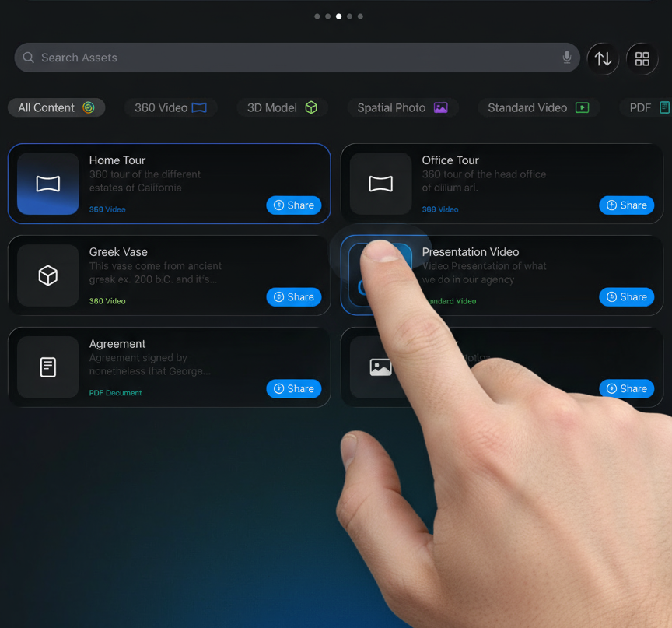Switch to grid view layout
672x628 pixels.
[642, 58]
